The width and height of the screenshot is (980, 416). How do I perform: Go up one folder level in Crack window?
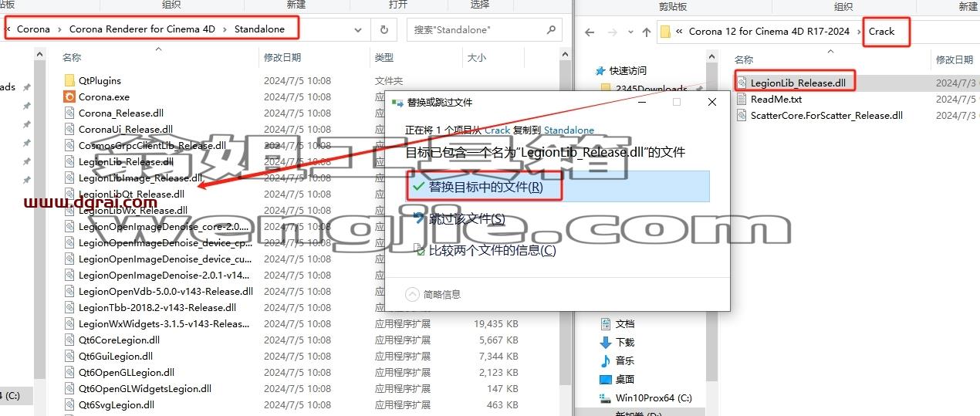[647, 32]
